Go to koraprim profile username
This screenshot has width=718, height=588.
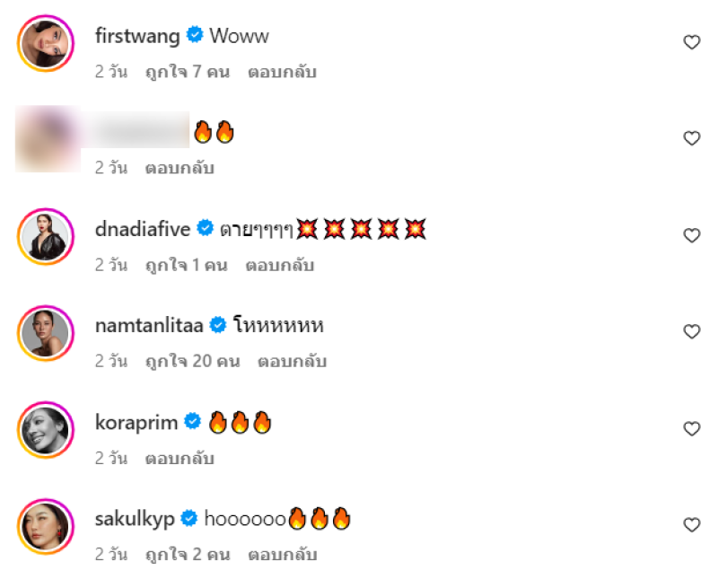(x=136, y=423)
